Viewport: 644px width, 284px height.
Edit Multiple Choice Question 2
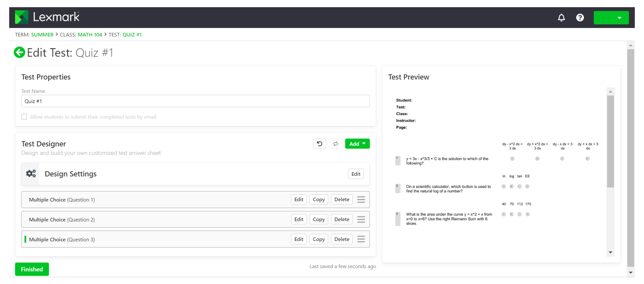pos(299,219)
